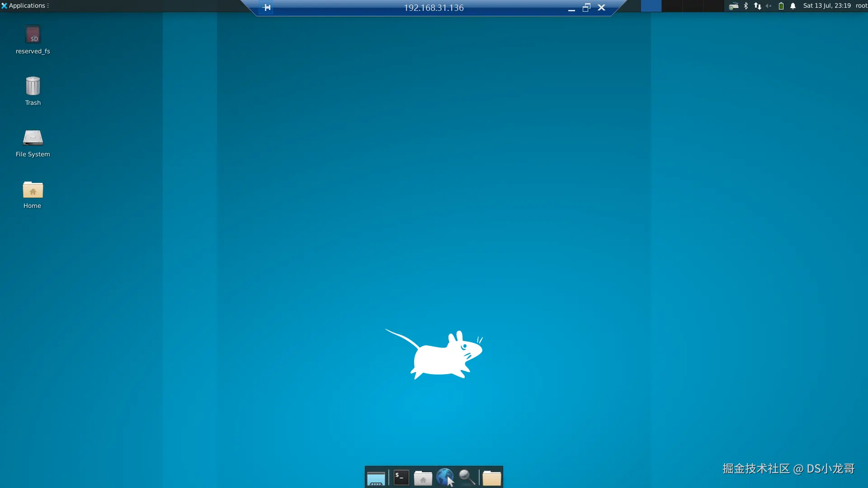Click the battery power manager icon
Screen dimensions: 868x488
click(x=781, y=6)
